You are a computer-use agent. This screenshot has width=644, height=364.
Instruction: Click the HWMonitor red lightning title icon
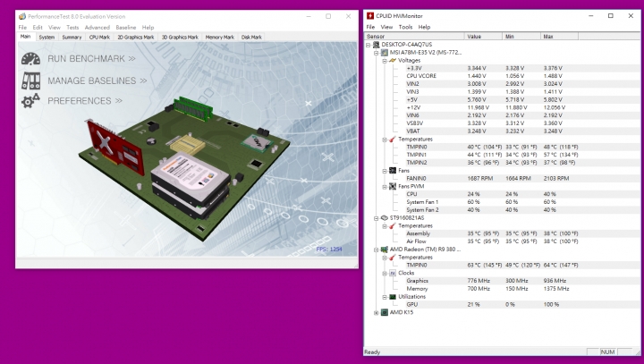[370, 15]
